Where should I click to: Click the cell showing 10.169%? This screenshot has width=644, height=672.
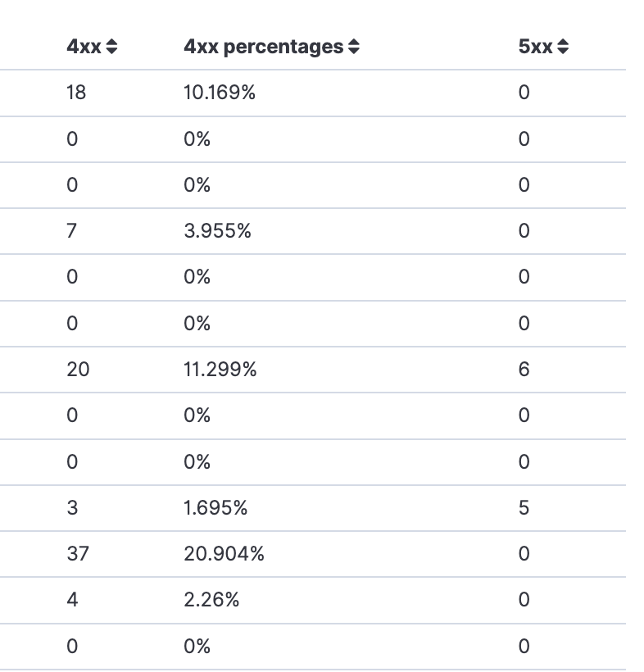point(220,93)
